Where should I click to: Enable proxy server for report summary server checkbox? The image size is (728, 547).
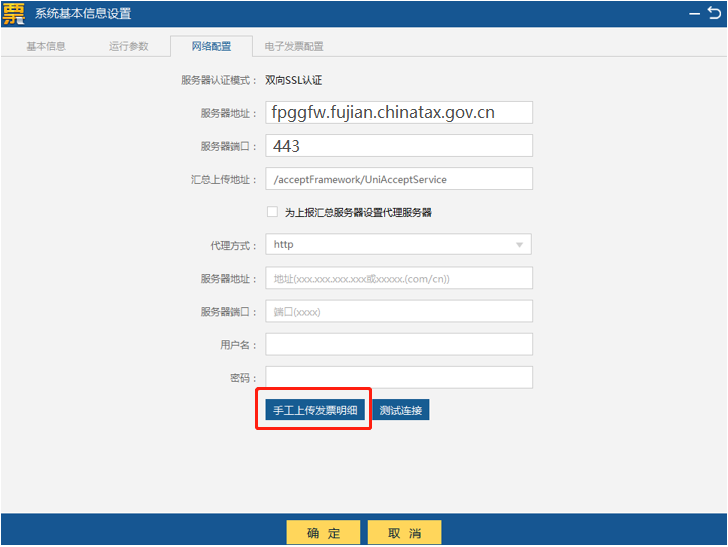coord(272,212)
